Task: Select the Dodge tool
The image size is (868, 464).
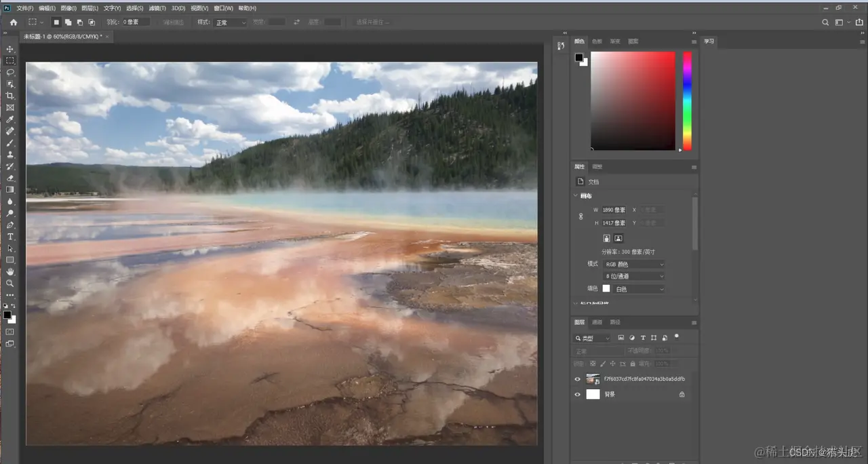Action: coord(10,213)
